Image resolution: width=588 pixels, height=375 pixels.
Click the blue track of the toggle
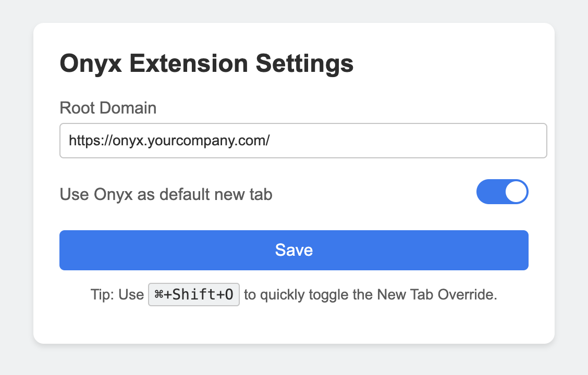tap(491, 192)
